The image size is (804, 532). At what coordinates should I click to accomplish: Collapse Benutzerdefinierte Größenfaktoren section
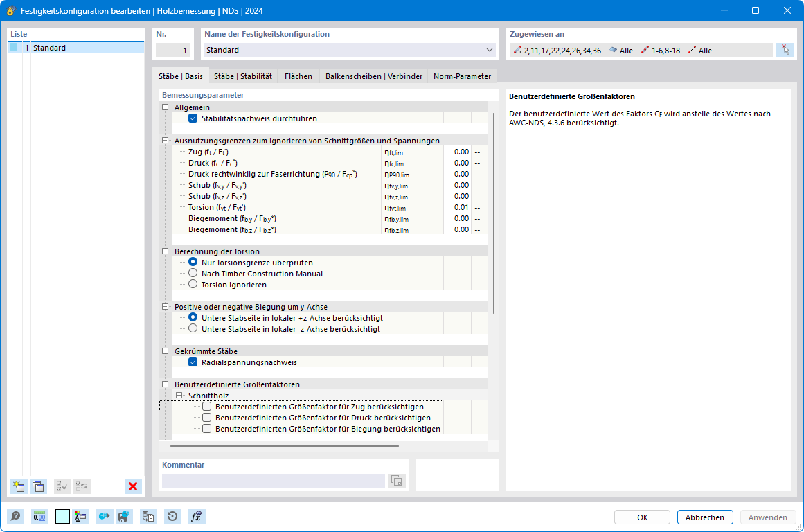click(165, 384)
